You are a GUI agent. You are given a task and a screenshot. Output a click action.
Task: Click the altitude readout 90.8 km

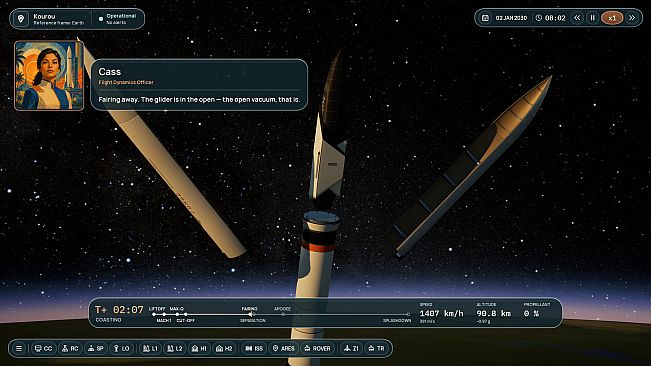[494, 314]
